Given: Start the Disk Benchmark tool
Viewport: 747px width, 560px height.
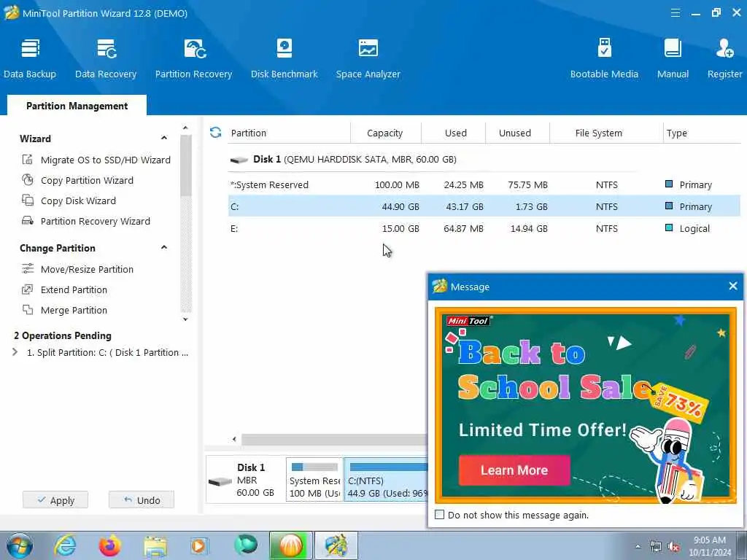Looking at the screenshot, I should [284, 58].
